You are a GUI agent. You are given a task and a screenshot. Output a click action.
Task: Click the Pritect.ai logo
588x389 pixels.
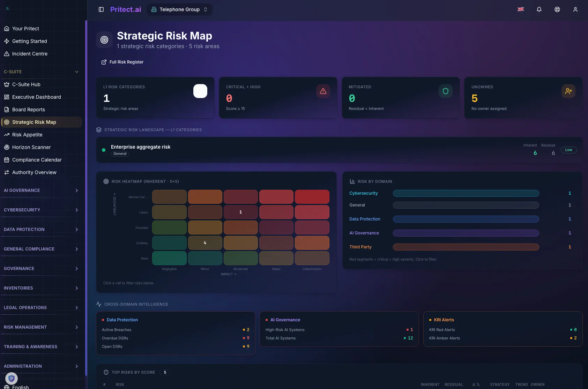(126, 9)
